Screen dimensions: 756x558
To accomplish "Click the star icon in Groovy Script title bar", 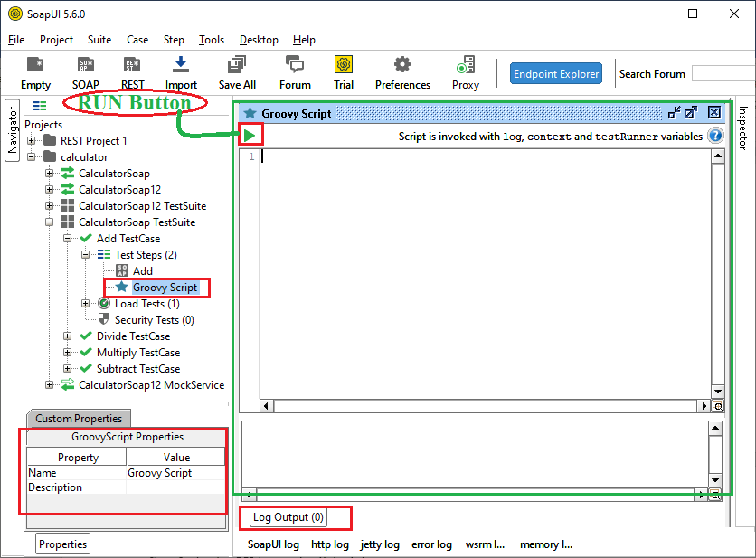I will 250,113.
